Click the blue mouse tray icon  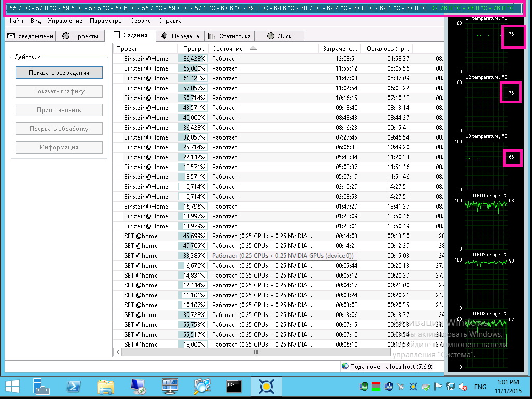388,387
